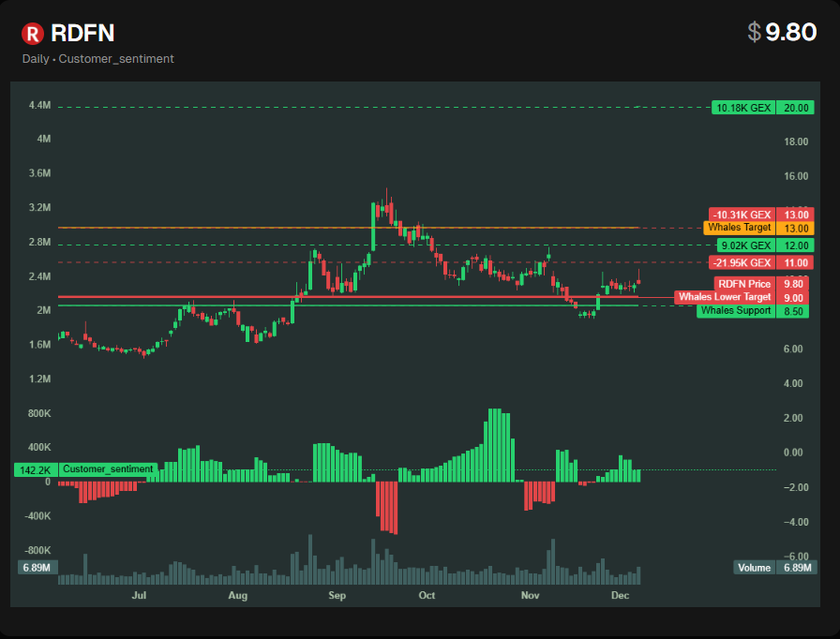Select the '10.18K GEX' level label
The height and width of the screenshot is (639, 840).
743,108
